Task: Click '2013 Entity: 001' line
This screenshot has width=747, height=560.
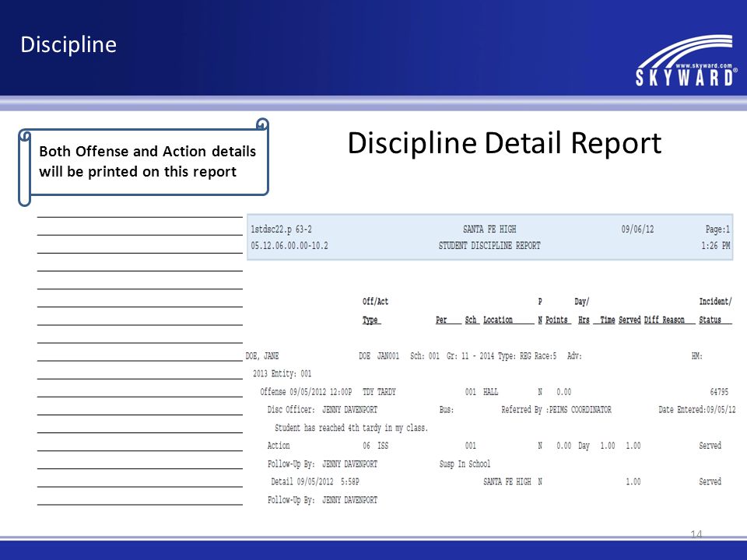Action: coord(282,374)
